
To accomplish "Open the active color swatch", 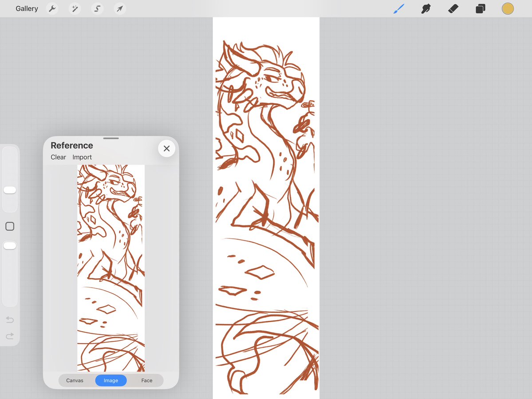I will click(508, 8).
